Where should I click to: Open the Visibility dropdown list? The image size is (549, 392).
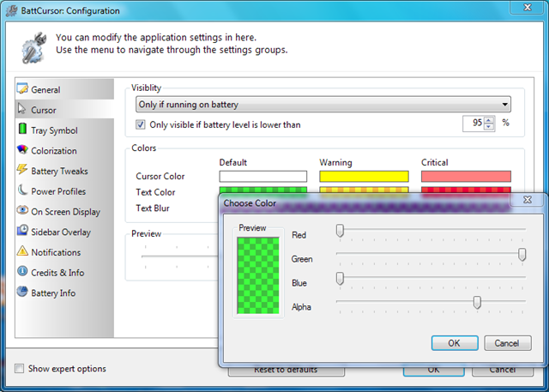(323, 105)
